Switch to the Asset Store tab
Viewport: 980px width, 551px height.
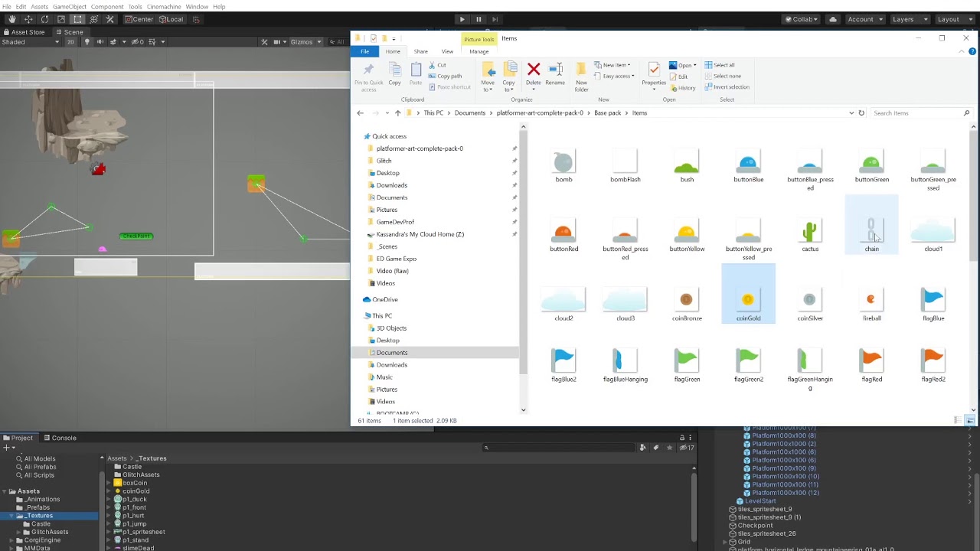(x=24, y=32)
